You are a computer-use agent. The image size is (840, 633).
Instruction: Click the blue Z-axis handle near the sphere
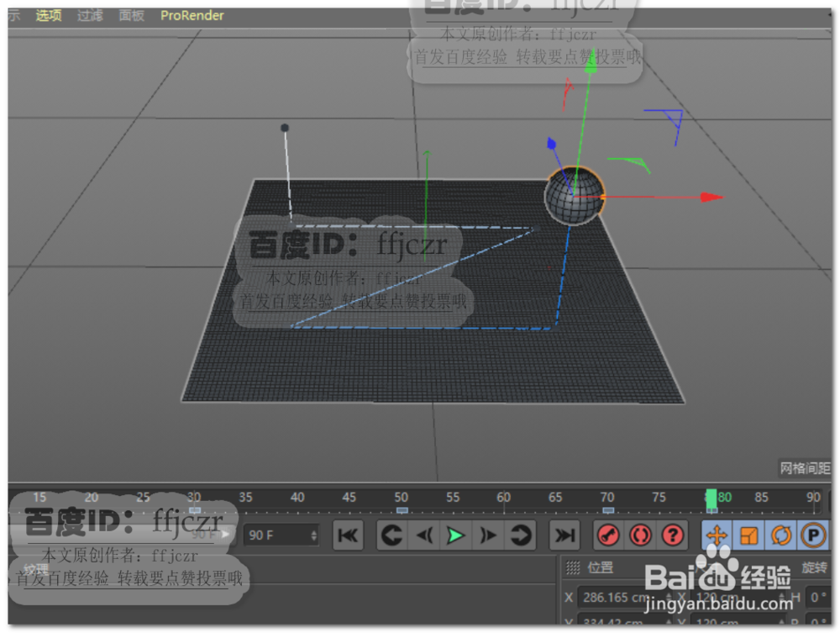[x=551, y=144]
